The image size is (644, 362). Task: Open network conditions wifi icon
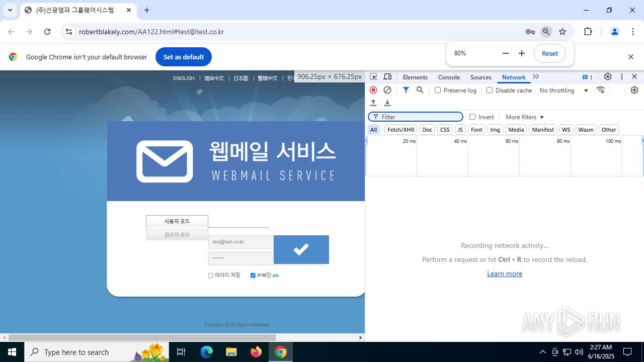point(600,90)
